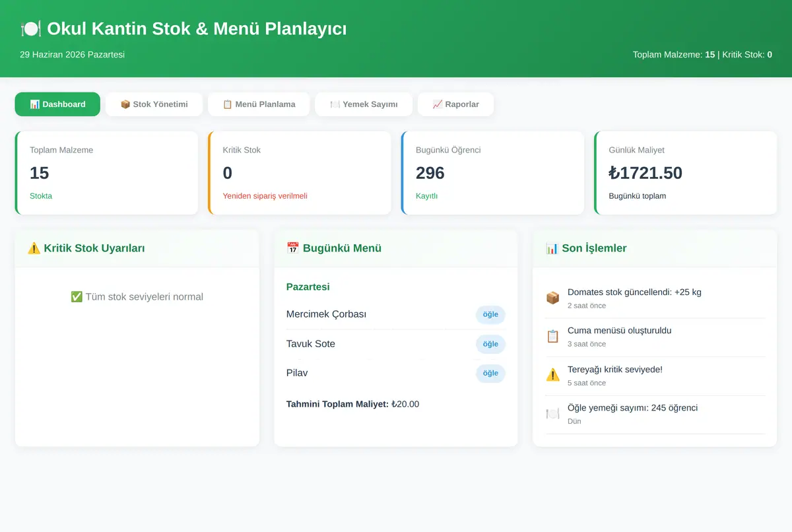792x532 pixels.
Task: Select the Günlük Maliyet summary card
Action: pos(686,173)
